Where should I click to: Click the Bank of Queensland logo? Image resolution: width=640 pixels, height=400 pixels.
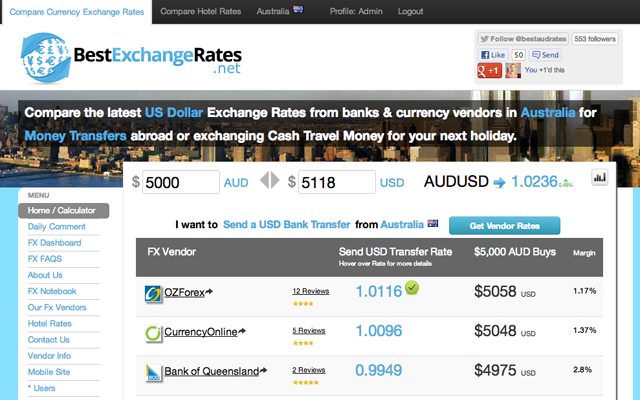(x=153, y=373)
